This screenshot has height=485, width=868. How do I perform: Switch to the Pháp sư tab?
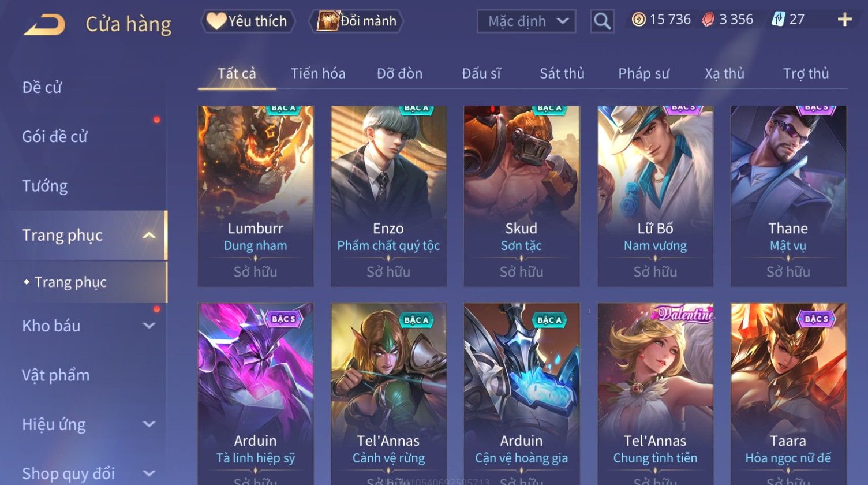coord(643,73)
